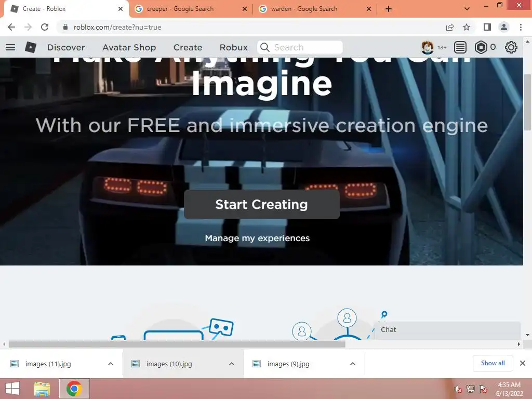532x399 pixels.
Task: Reload the page with the refresh icon
Action: pyautogui.click(x=45, y=27)
